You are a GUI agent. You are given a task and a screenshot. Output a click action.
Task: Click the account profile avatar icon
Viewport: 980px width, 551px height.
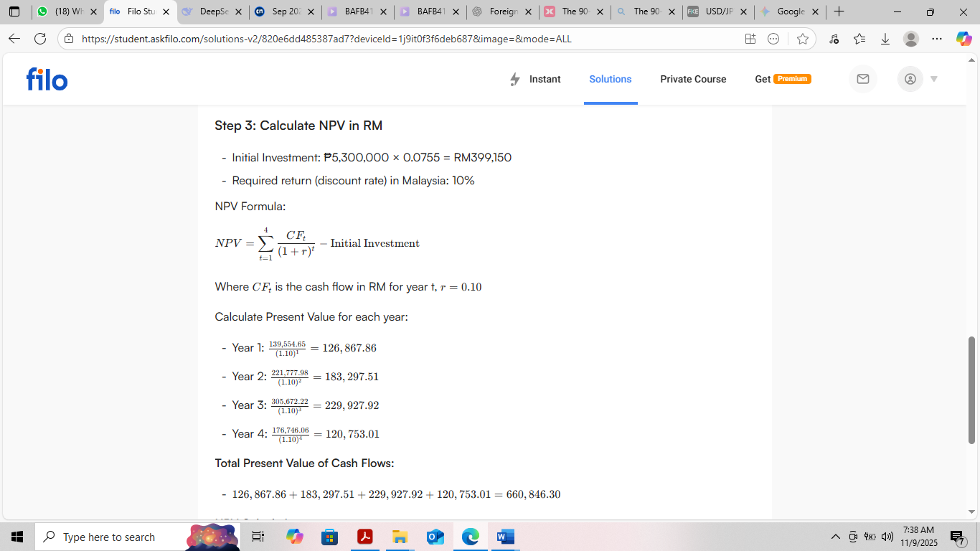pos(910,79)
